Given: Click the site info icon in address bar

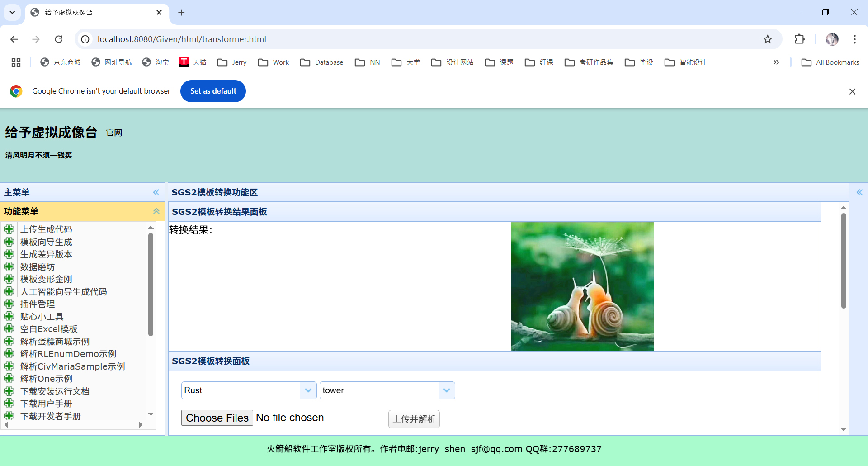Looking at the screenshot, I should 85,39.
